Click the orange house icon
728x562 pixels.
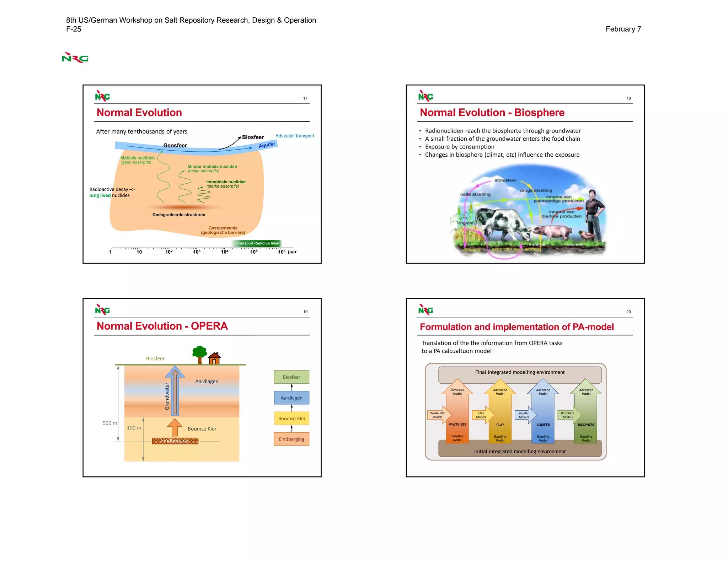click(214, 358)
